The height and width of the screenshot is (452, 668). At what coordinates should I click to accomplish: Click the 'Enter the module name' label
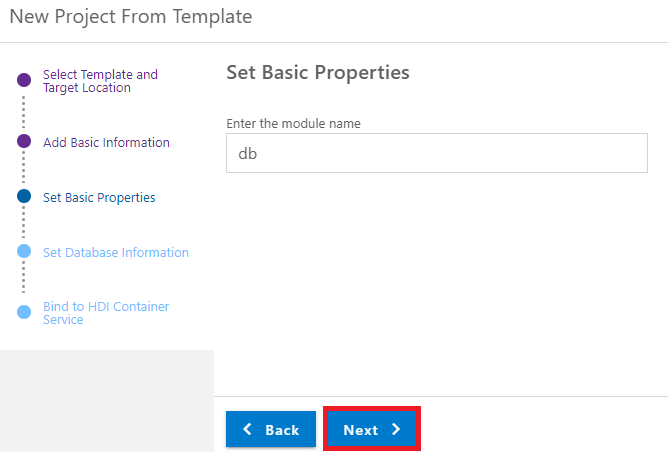coord(294,124)
